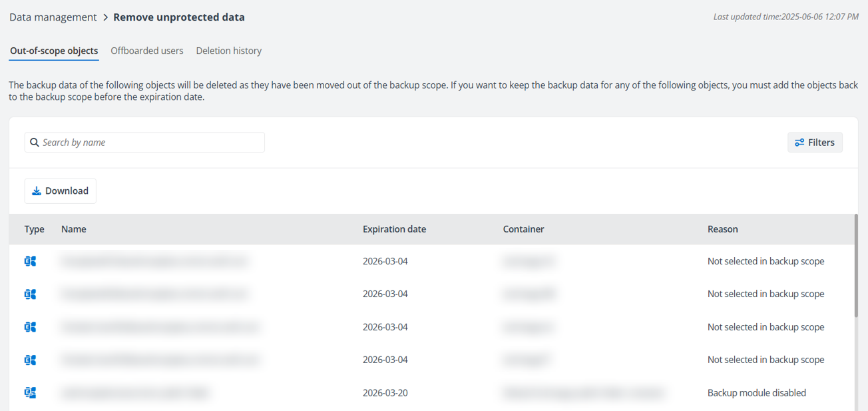Select the Out-of-scope objects tab
868x411 pixels.
point(54,51)
